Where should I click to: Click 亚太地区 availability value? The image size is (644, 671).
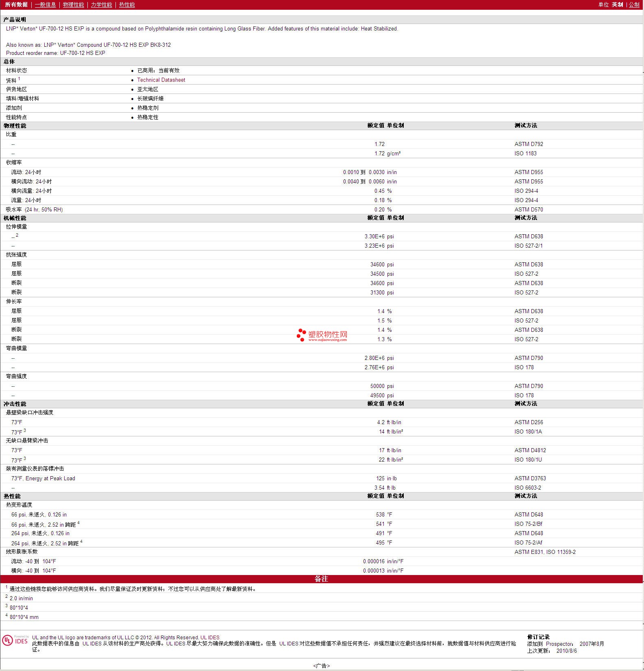coord(148,89)
